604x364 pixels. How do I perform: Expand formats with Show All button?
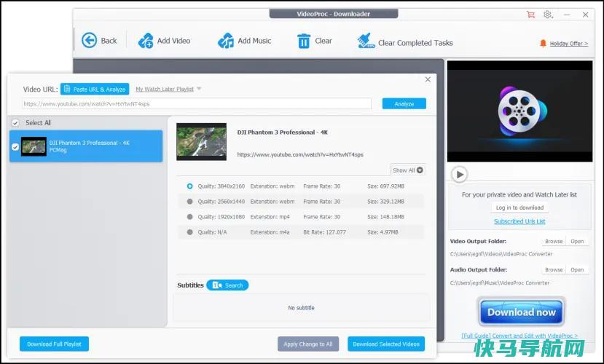coord(407,170)
